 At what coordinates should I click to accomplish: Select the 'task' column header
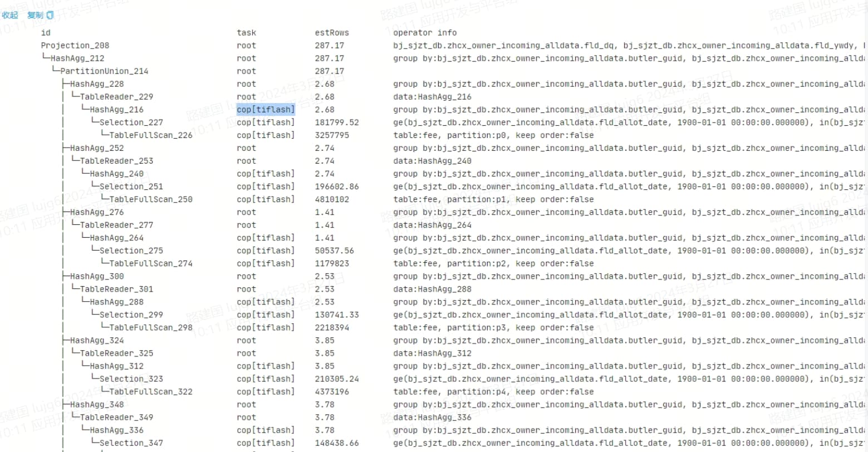coord(247,33)
